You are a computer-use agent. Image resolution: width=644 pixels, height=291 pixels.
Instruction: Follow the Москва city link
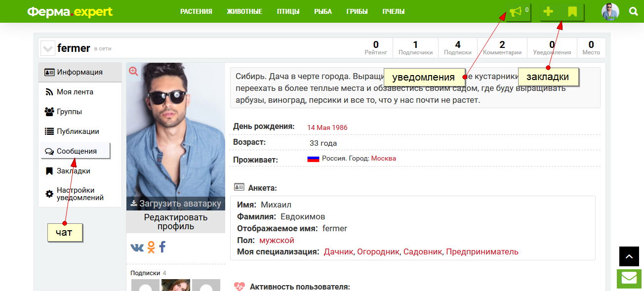tap(383, 159)
